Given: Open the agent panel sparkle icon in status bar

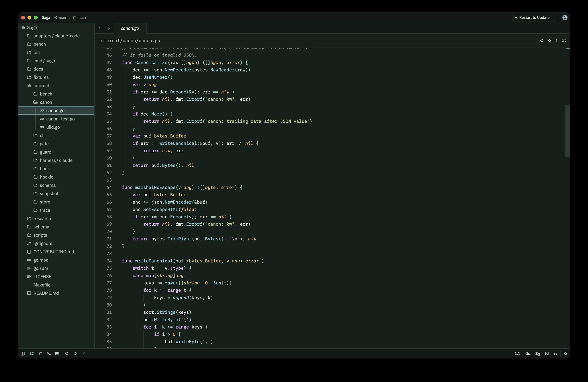Looking at the screenshot, I should (565, 354).
